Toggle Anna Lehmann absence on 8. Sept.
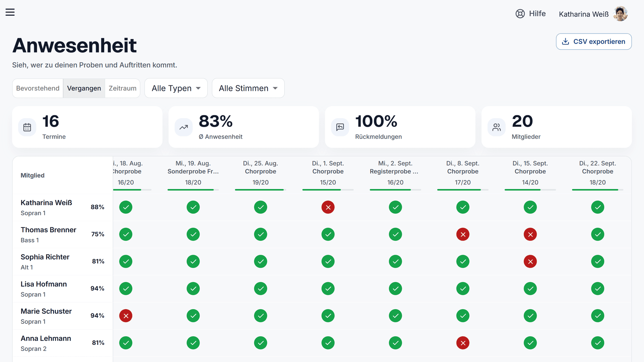Screen dimensions: 644x362 463,343
